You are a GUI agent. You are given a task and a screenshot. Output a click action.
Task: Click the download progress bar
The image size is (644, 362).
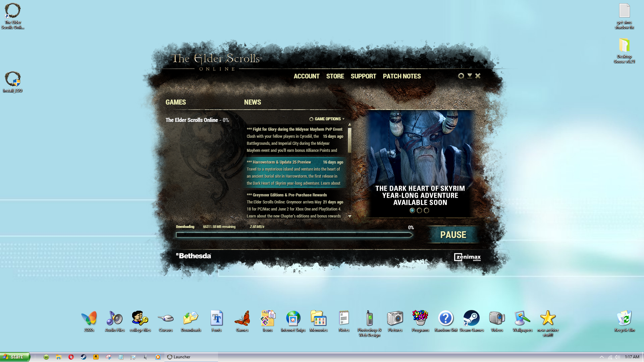click(x=294, y=235)
